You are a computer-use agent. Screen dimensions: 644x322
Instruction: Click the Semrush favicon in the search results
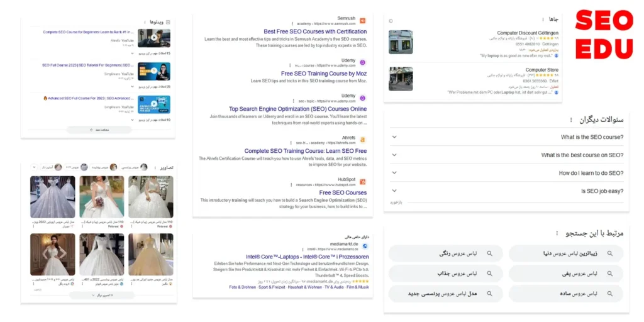coord(363,21)
